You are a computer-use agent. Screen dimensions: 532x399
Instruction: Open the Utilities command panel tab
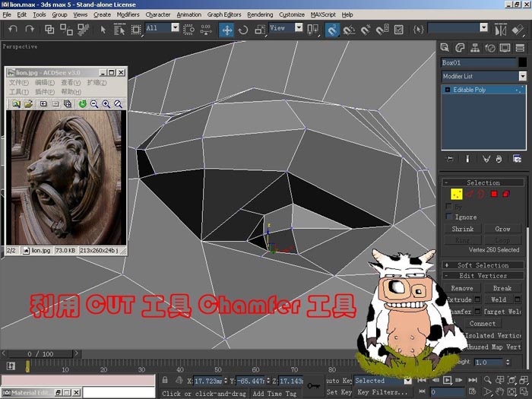(520, 47)
